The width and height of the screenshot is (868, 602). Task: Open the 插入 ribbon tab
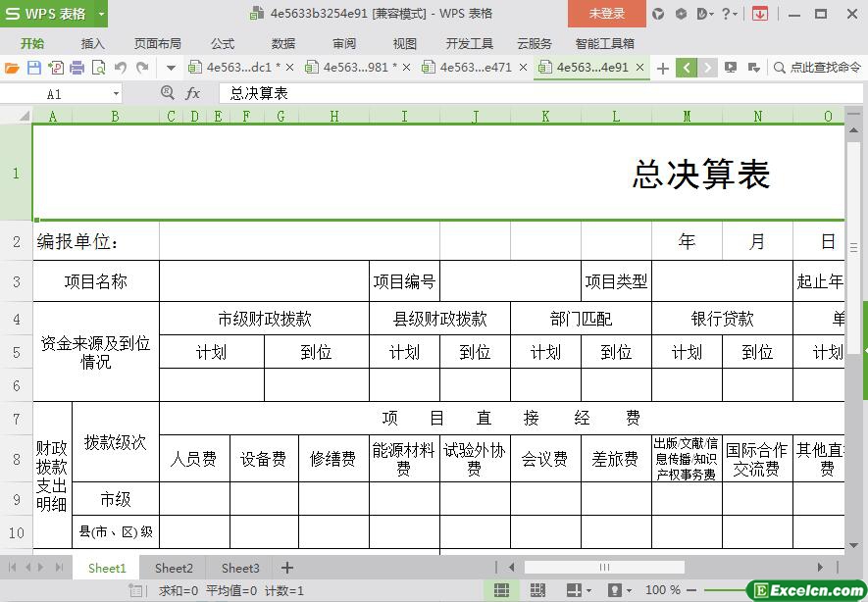coord(92,43)
